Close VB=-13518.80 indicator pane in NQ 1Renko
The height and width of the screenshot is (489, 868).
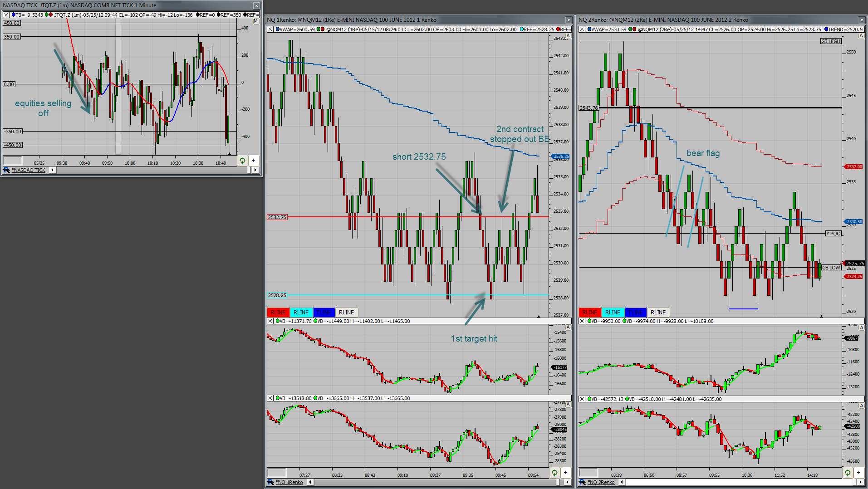pyautogui.click(x=270, y=398)
